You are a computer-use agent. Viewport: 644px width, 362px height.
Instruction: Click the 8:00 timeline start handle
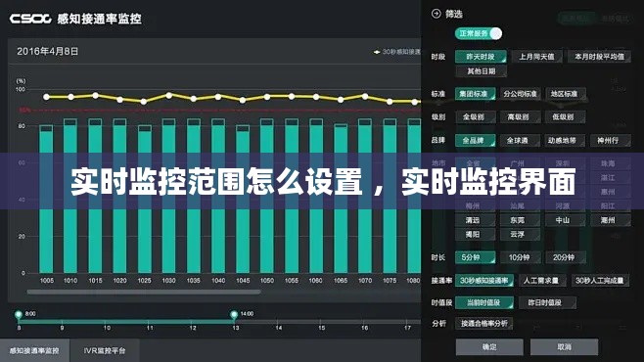pos(19,315)
